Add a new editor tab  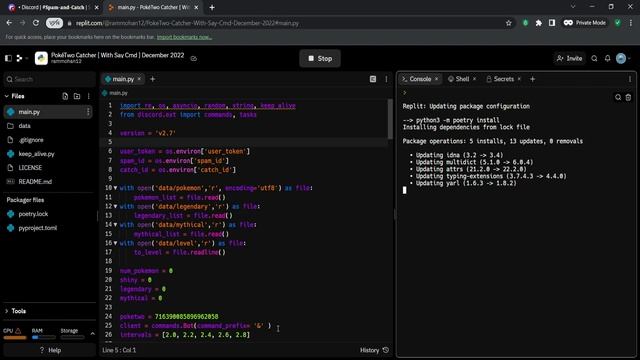point(153,79)
